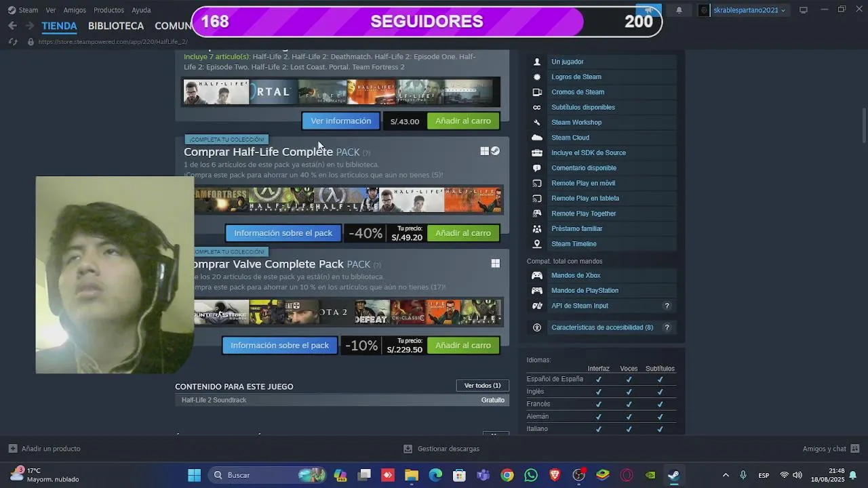This screenshot has height=488, width=868.
Task: Open Google Chrome from the taskbar
Action: pyautogui.click(x=507, y=475)
